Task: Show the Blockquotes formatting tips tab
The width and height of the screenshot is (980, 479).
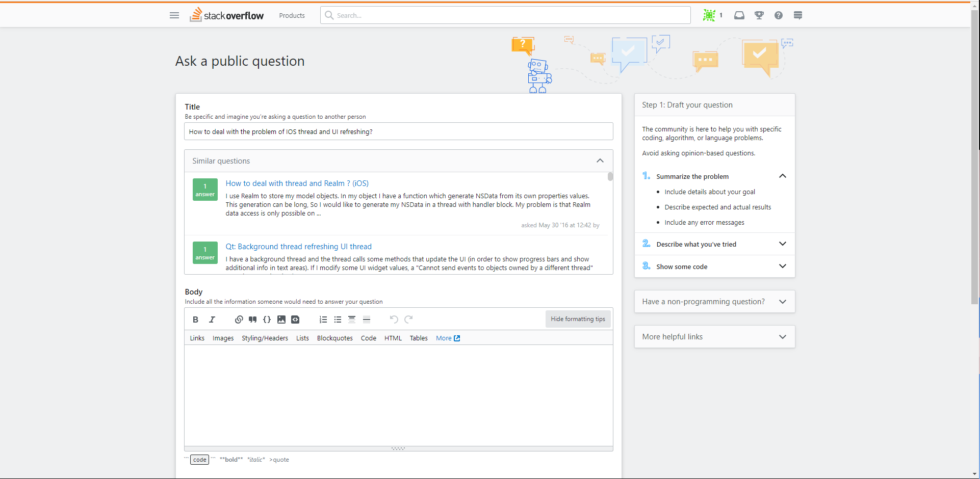Action: [x=335, y=338]
